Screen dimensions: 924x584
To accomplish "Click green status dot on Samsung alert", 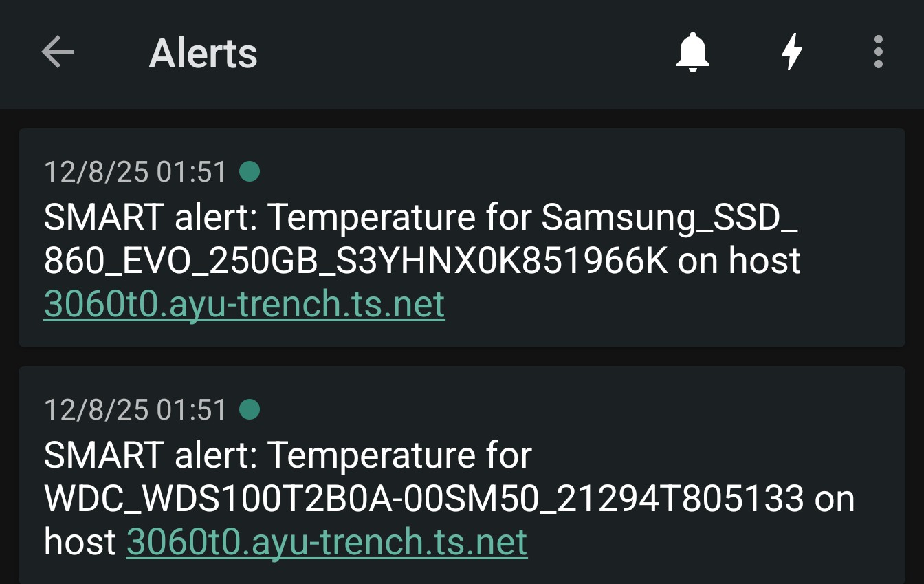I will [x=250, y=171].
